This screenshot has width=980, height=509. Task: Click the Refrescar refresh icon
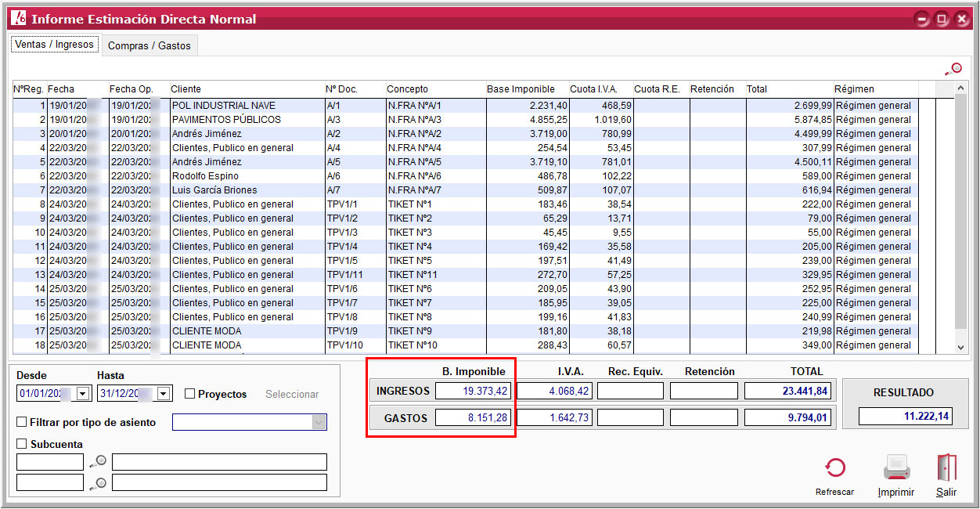click(834, 468)
